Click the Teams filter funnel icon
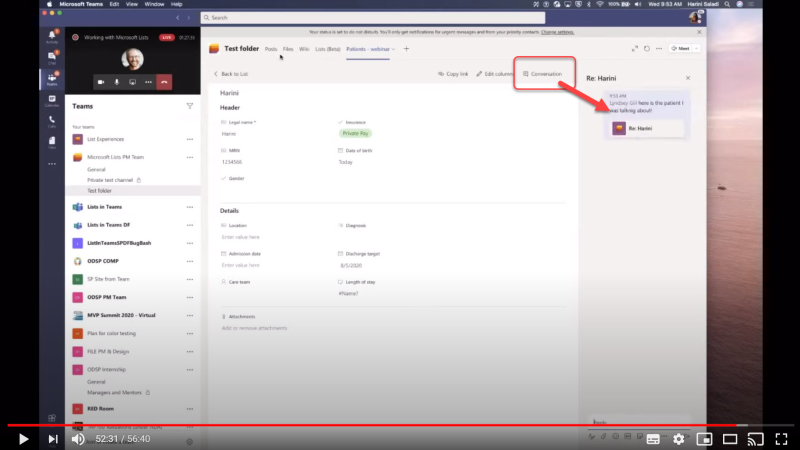Image resolution: width=800 pixels, height=450 pixels. [x=190, y=106]
